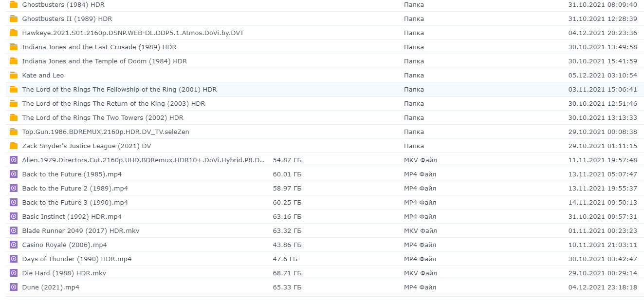Image resolution: width=644 pixels, height=306 pixels.
Task: Select Casino Royale (2006).mp4 name
Action: (64, 245)
